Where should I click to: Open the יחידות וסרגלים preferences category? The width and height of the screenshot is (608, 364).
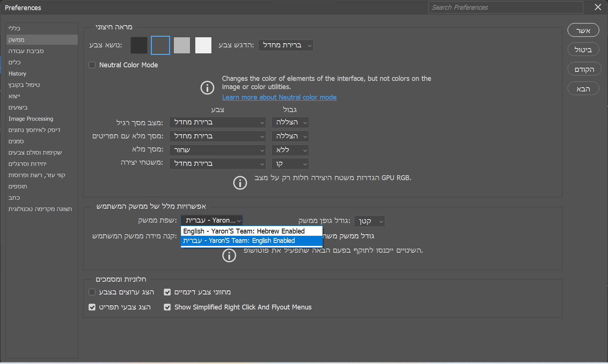[42, 164]
